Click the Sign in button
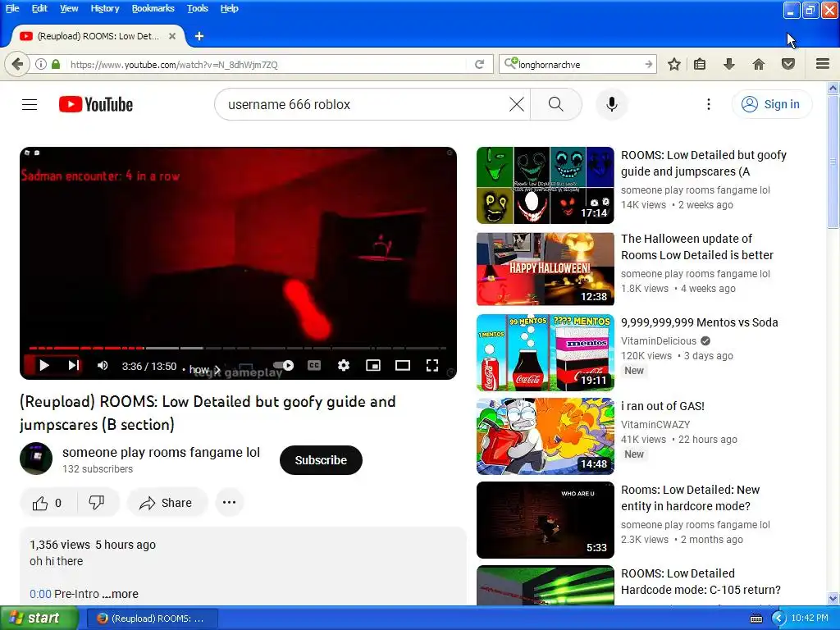Screen dimensions: 840x630 (x=772, y=104)
